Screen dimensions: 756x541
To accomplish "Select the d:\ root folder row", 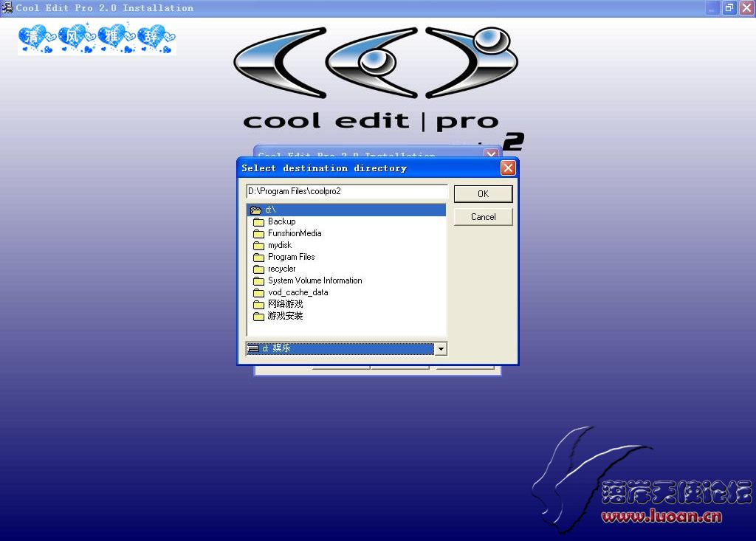I will 346,210.
